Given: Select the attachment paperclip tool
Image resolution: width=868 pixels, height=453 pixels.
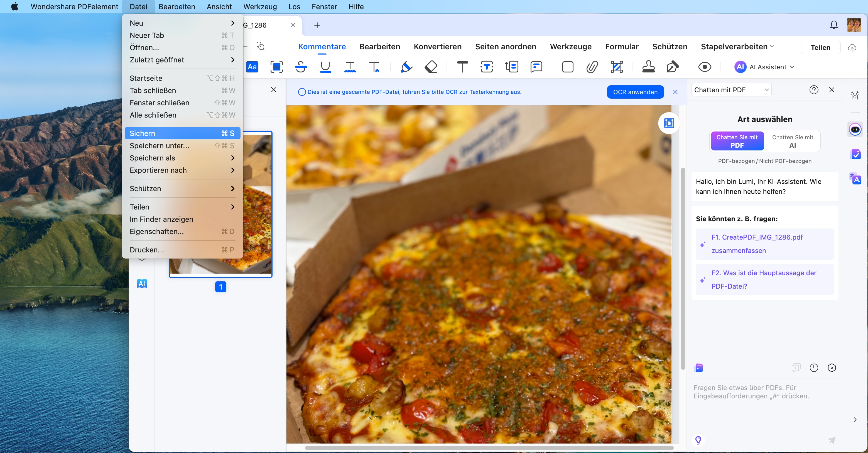Looking at the screenshot, I should pyautogui.click(x=592, y=67).
